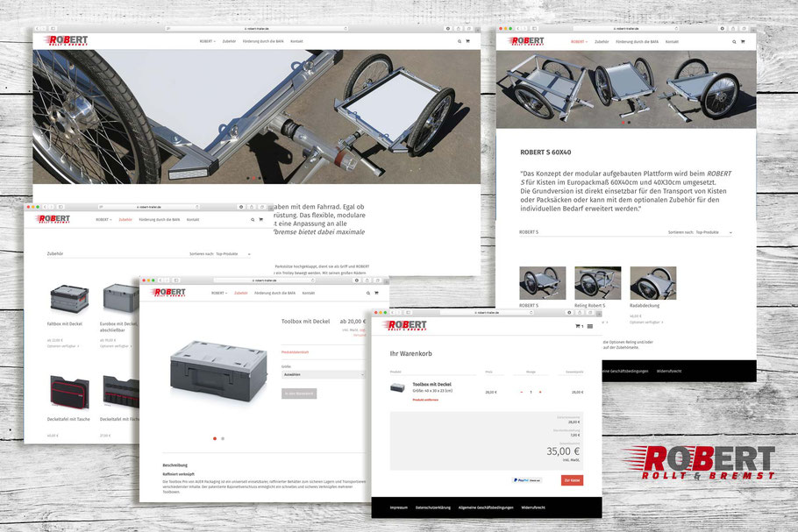
Task: Select the grey image dot under the Toolbox photo
Action: 223,438
